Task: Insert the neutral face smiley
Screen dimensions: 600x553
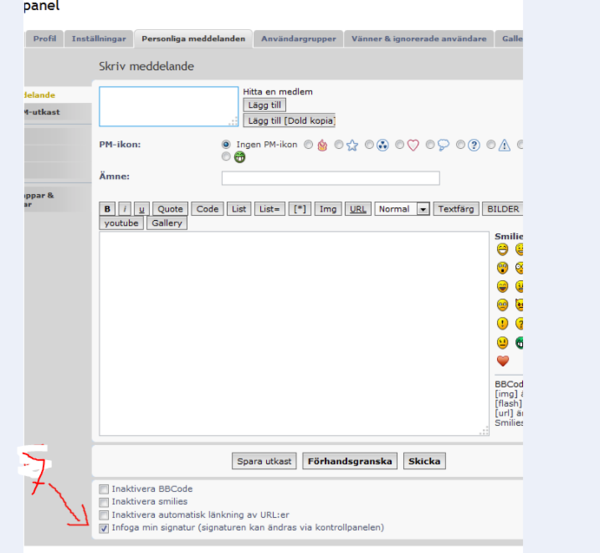Action: 502,342
